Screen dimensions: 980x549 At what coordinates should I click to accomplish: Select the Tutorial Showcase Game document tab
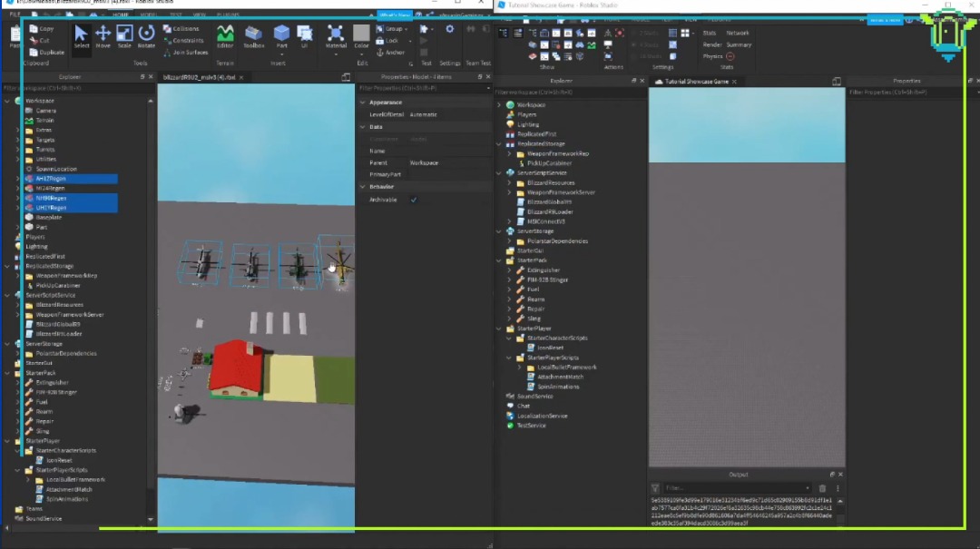click(696, 82)
